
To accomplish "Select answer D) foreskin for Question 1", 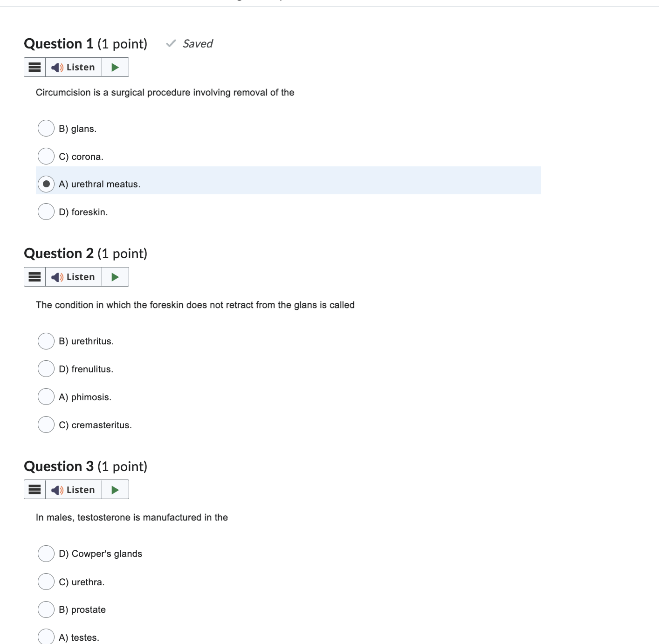I will 46,212.
